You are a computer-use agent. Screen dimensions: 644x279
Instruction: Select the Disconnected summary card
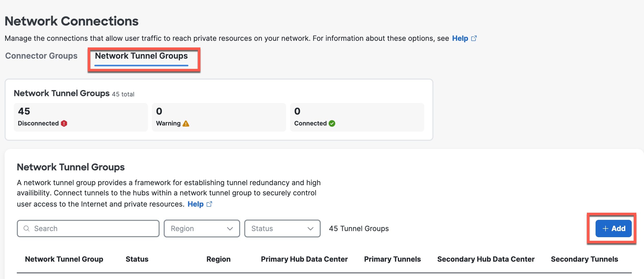pos(81,117)
